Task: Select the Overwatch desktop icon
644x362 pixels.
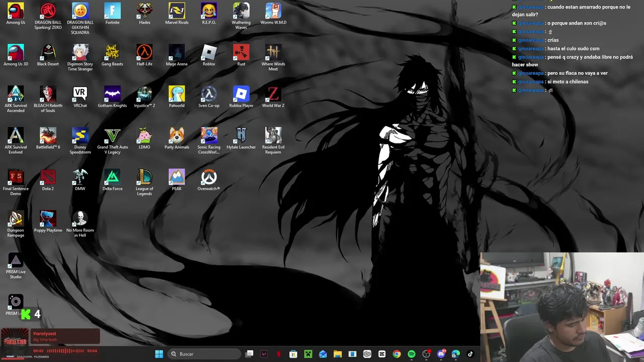Action: [209, 180]
